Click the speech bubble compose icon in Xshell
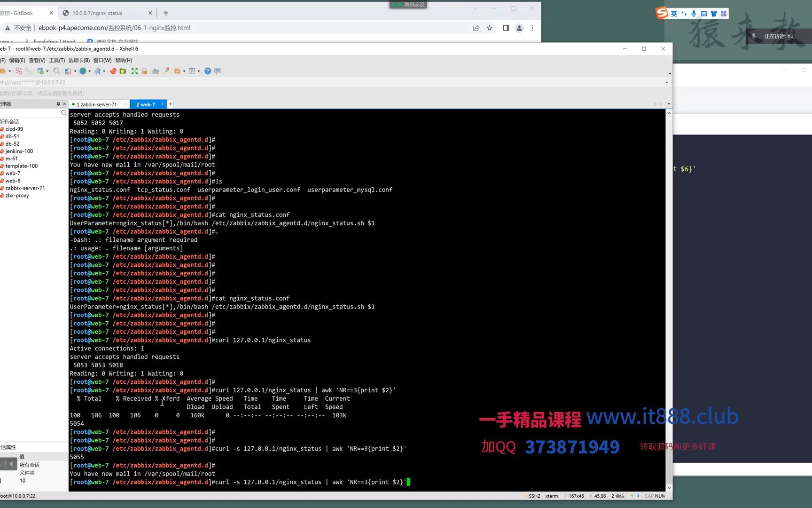Screen dimensions: 812x508 (218, 71)
